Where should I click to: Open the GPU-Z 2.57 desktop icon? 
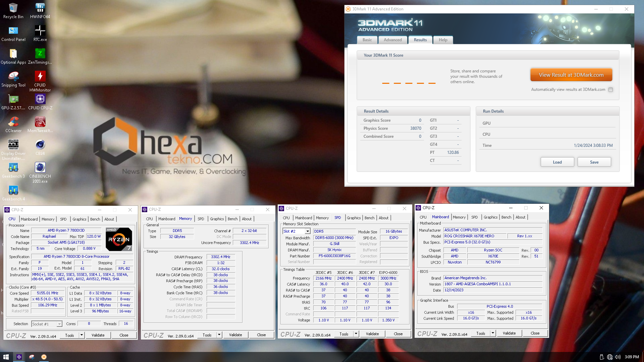pos(13,102)
